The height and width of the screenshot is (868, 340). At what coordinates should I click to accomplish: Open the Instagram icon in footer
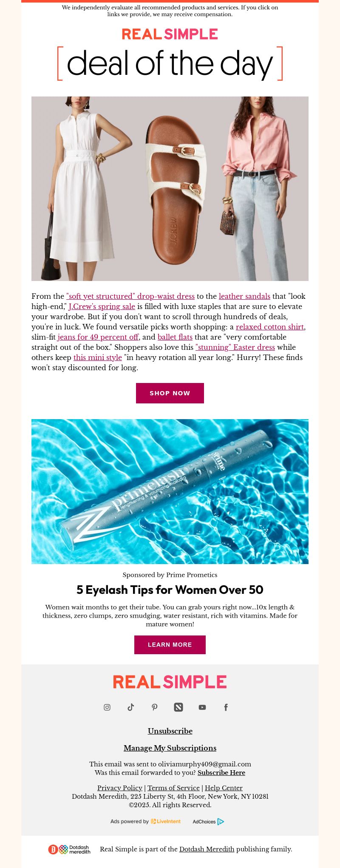(107, 707)
